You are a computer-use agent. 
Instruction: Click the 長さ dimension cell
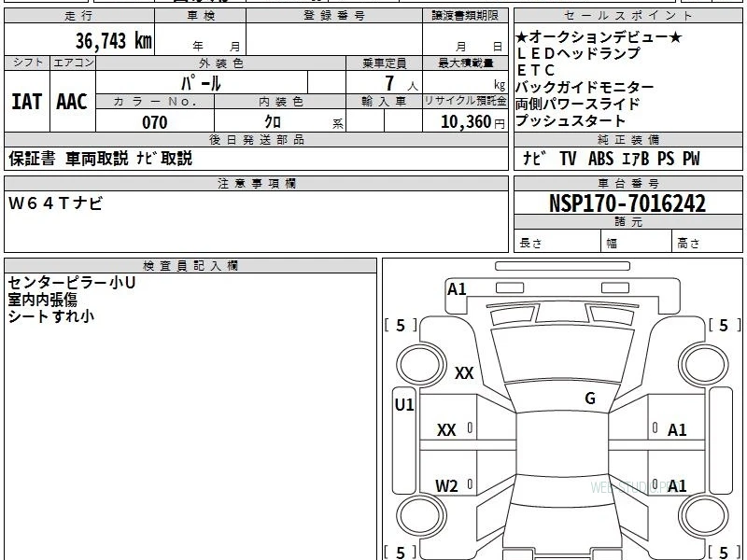(557, 242)
